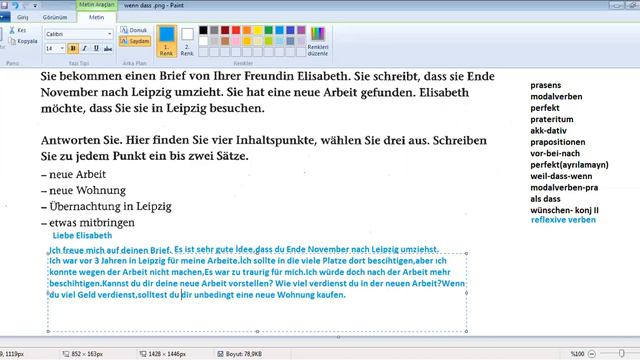This screenshot has width=640, height=360.
Task: Pick the black color swatch
Action: tap(203, 30)
